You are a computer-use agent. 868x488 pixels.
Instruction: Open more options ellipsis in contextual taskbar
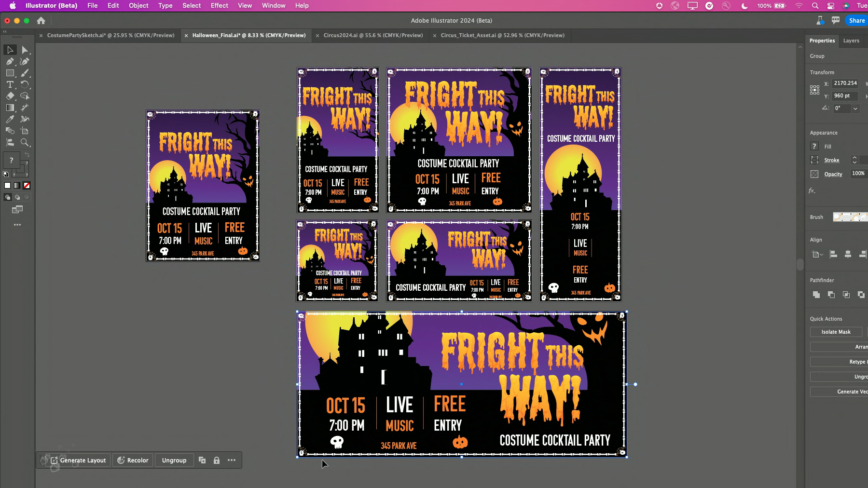click(x=232, y=460)
